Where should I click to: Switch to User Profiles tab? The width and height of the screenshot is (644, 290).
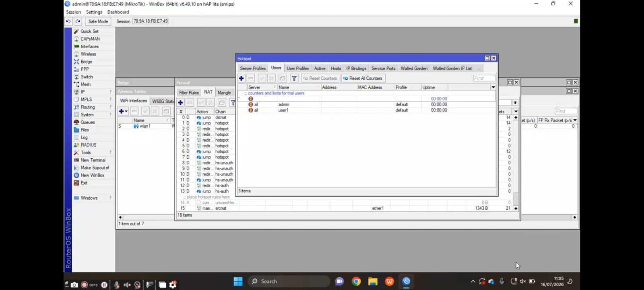pyautogui.click(x=297, y=68)
